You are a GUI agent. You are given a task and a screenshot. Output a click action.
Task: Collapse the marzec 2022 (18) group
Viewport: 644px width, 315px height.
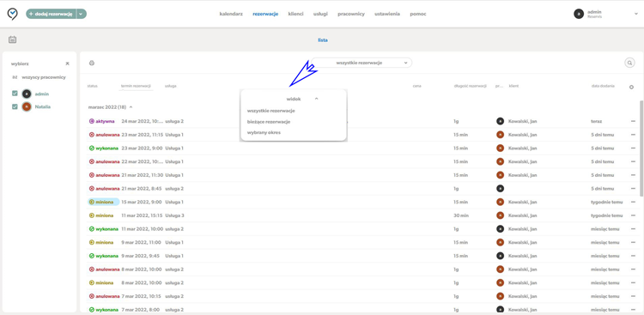[x=131, y=107]
